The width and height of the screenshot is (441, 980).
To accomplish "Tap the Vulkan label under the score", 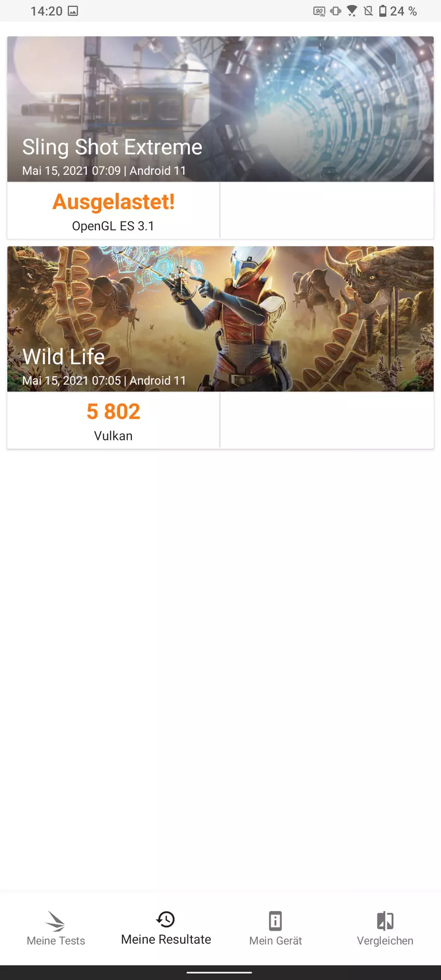I will pyautogui.click(x=113, y=436).
